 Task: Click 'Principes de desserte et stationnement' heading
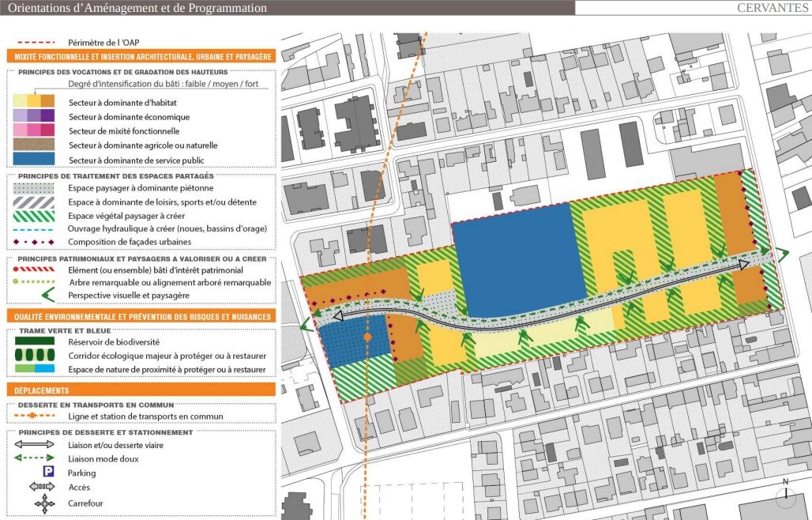click(106, 432)
